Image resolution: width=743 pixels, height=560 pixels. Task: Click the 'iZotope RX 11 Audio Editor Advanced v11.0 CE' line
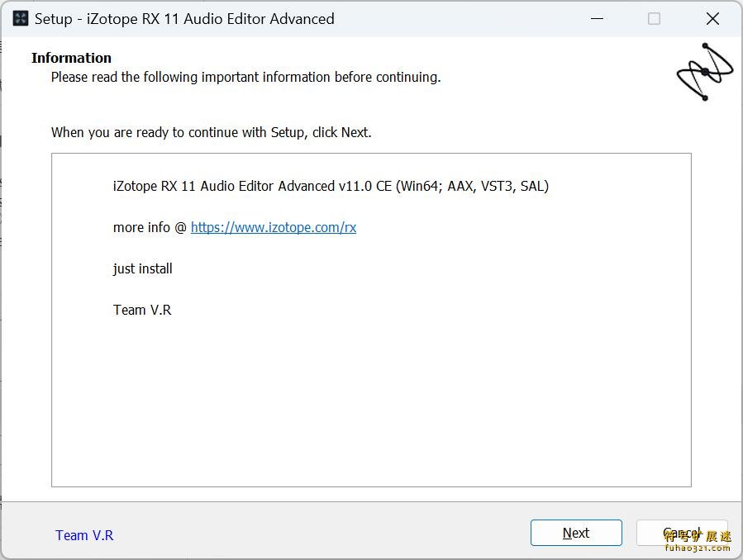coord(331,186)
